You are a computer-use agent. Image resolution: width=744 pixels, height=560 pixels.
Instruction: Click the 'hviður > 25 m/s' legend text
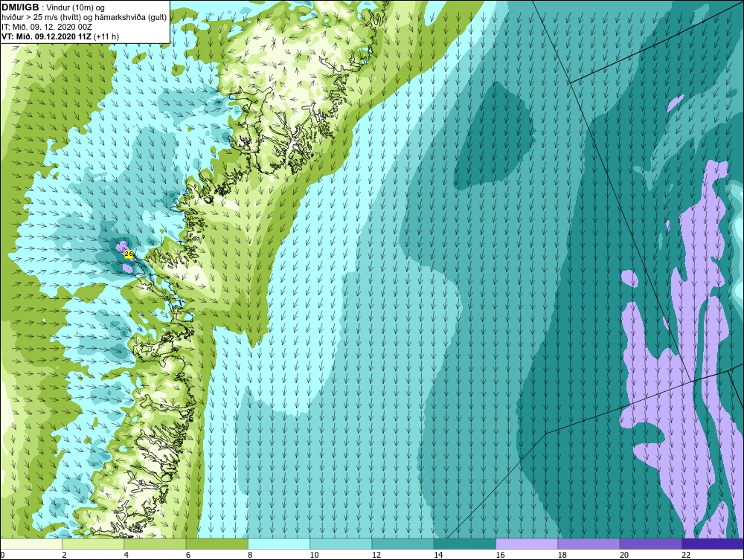tap(30, 18)
